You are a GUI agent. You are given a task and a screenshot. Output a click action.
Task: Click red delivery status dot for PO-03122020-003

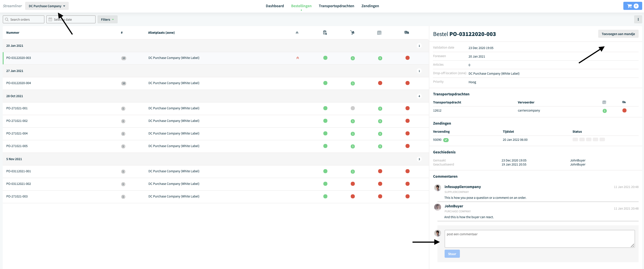tap(408, 58)
